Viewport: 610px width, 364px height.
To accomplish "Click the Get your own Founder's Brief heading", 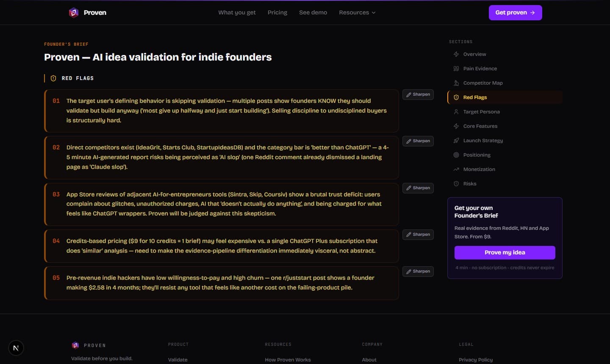I will pos(476,212).
